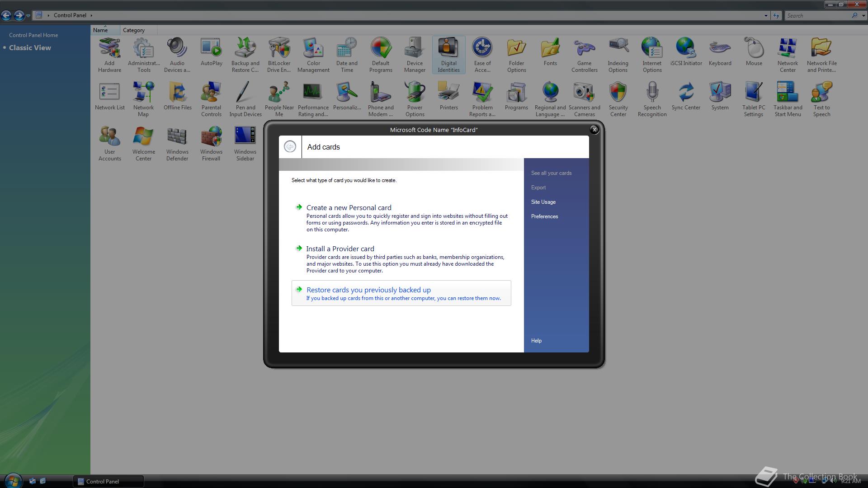The height and width of the screenshot is (488, 868).
Task: Open the Add Hardware icon
Action: click(109, 55)
